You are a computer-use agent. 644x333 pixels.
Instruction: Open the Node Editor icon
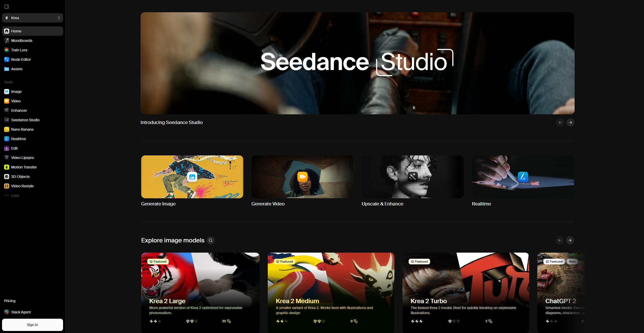click(7, 59)
